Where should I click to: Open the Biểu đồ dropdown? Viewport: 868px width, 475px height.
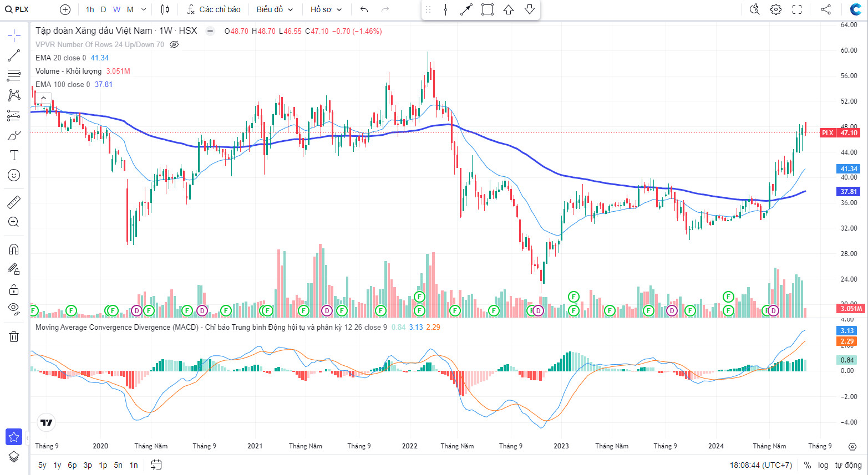point(275,9)
